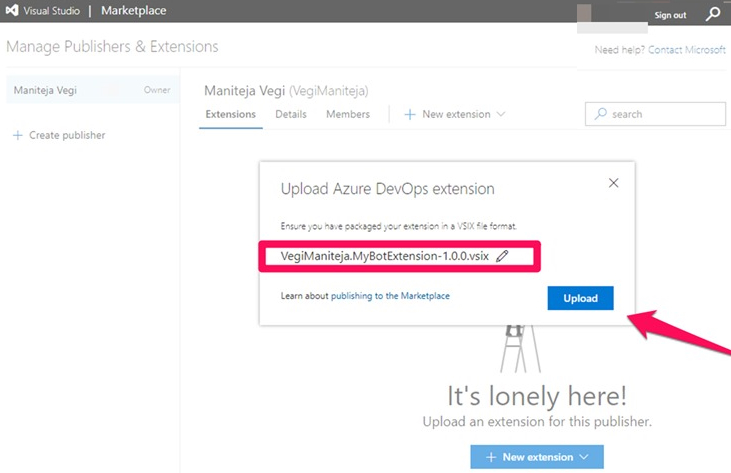Screen dimensions: 731x473
Task: Close the Upload Azure DevOps extension dialog
Action: point(614,183)
